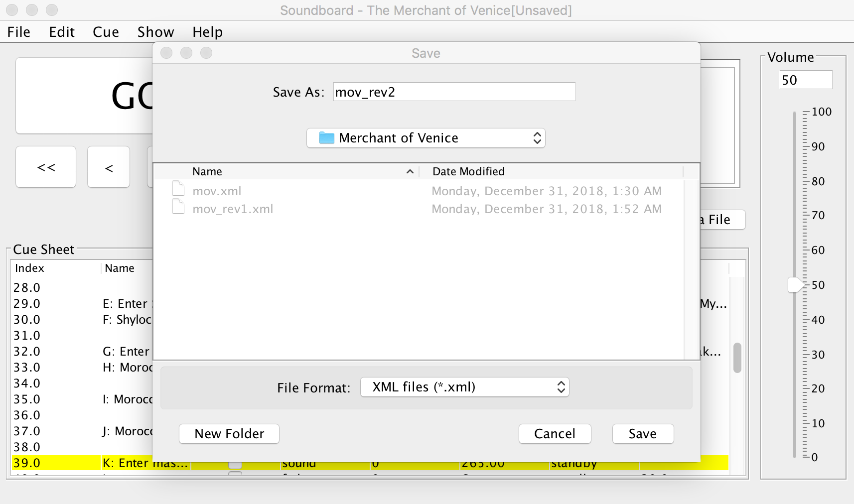Select cue row 32.0 G: Enter
This screenshot has height=504, width=854.
(x=82, y=352)
